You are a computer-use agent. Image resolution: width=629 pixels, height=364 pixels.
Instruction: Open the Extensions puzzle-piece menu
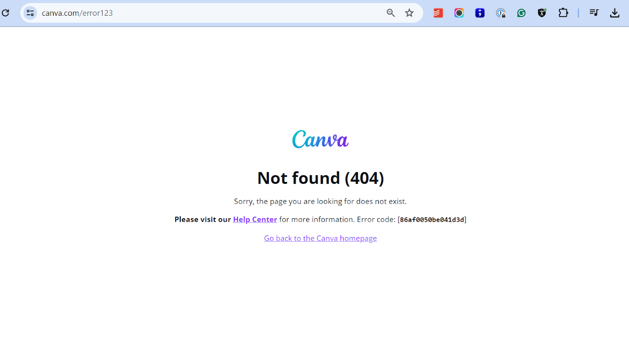[563, 13]
